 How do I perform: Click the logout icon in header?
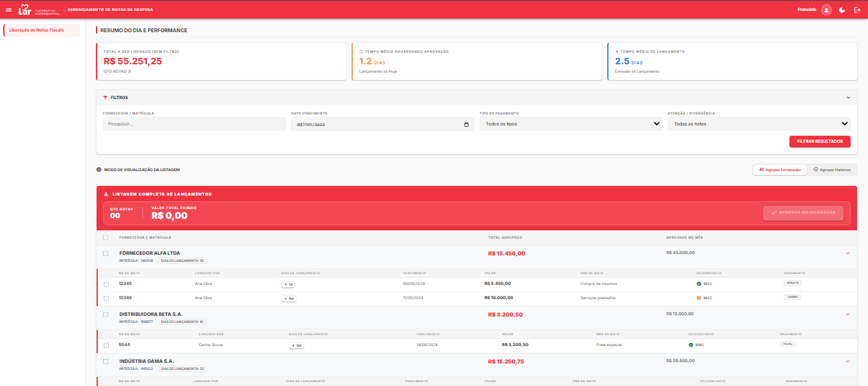(x=857, y=10)
